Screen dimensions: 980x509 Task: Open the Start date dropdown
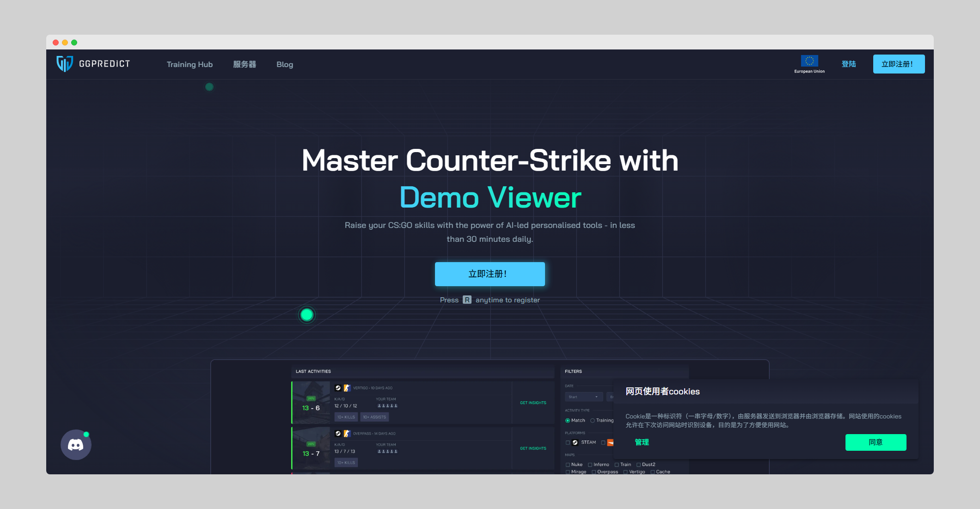click(x=584, y=397)
